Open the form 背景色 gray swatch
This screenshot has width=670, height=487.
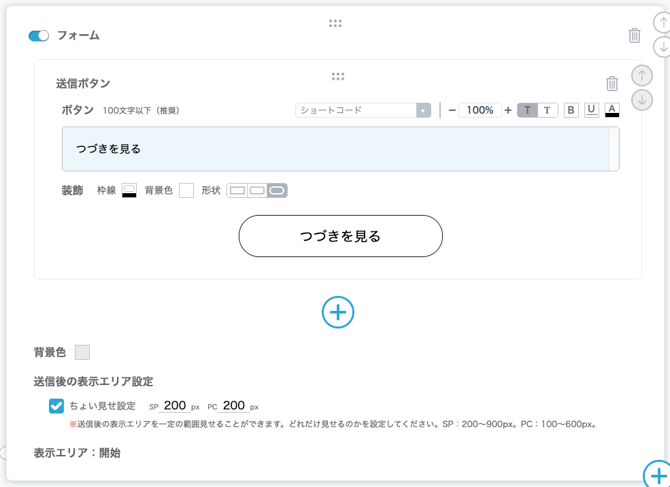coord(82,352)
